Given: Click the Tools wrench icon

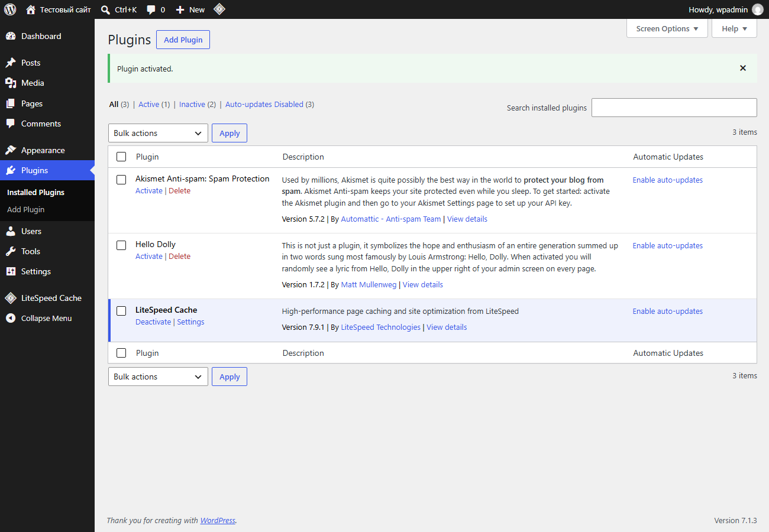Looking at the screenshot, I should [11, 251].
